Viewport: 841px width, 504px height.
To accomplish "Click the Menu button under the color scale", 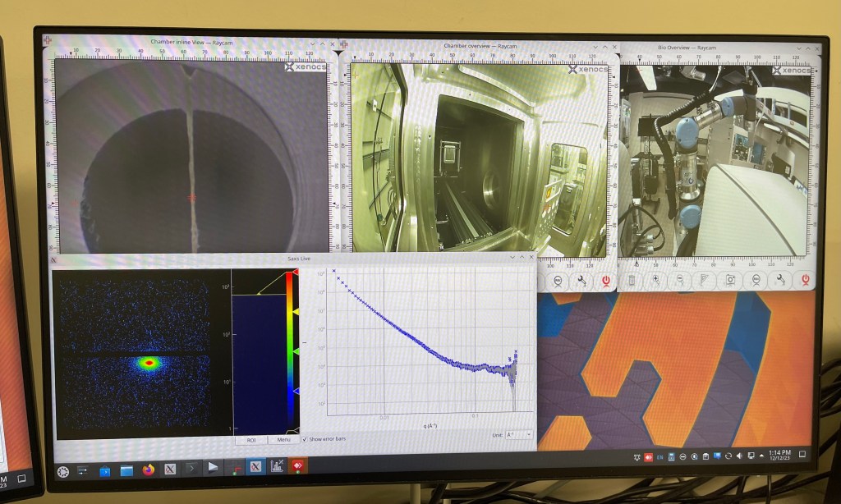I will [x=283, y=440].
